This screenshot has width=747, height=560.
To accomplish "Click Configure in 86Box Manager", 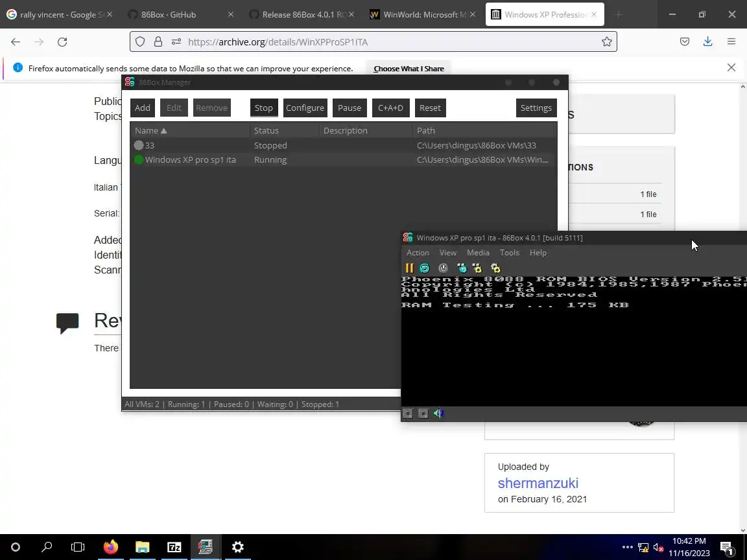I will (x=305, y=108).
